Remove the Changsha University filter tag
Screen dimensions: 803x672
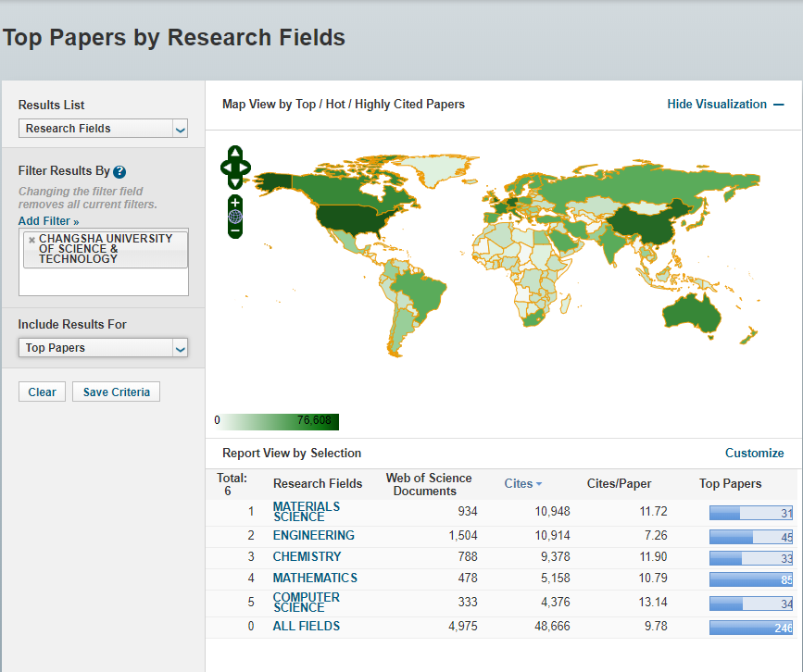[31, 240]
